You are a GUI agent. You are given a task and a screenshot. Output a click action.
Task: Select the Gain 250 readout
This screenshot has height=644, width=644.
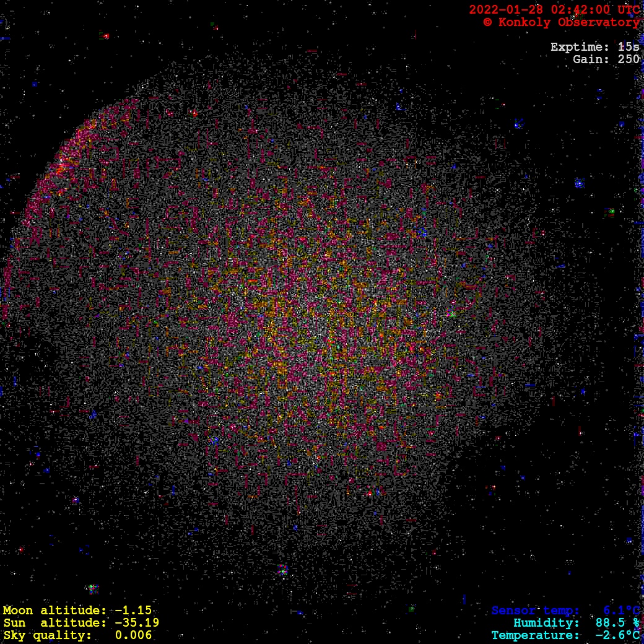[x=606, y=59]
